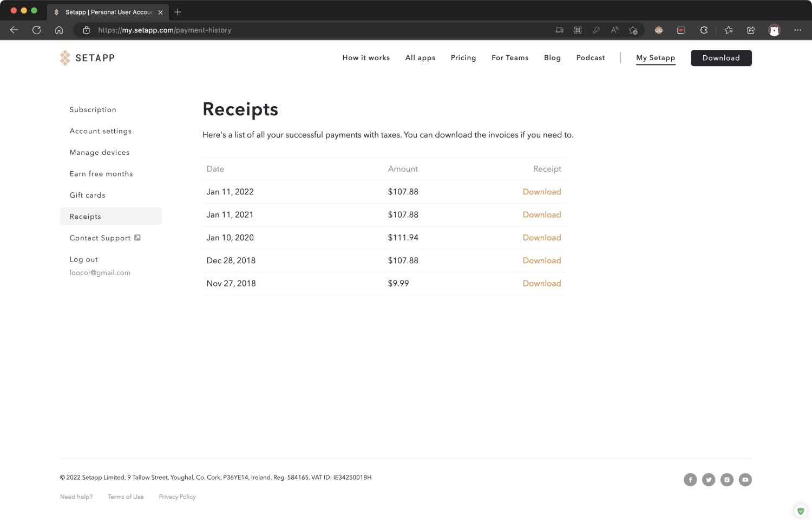The width and height of the screenshot is (812, 522).
Task: Open the browser profile avatar icon
Action: click(x=774, y=30)
